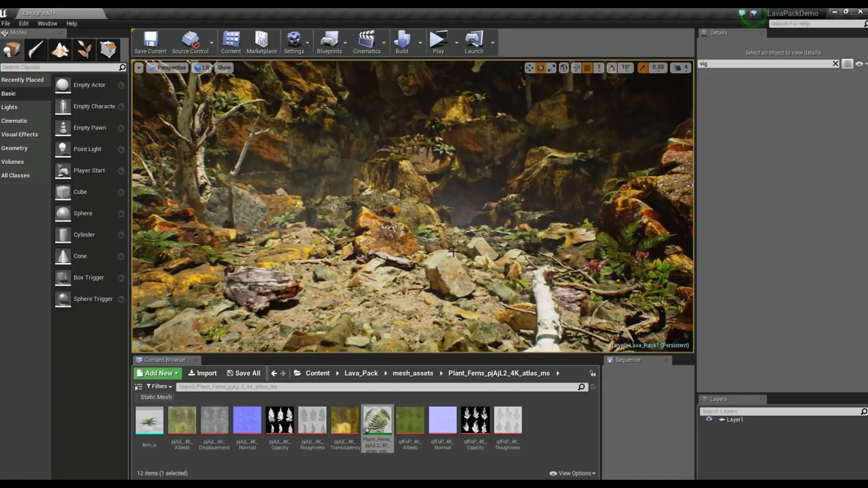868x488 pixels.
Task: Open the Window menu
Action: pos(47,24)
